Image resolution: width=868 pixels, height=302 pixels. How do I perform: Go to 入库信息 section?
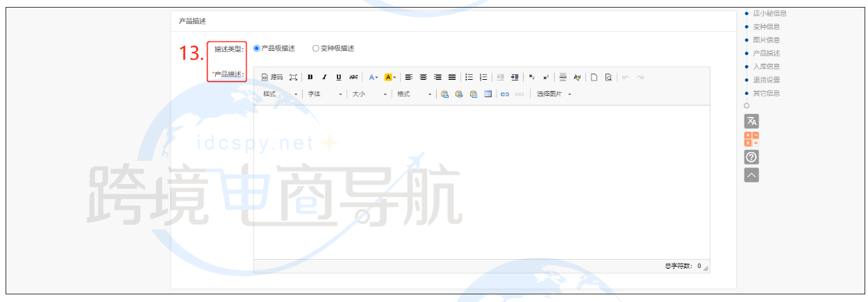(x=766, y=66)
